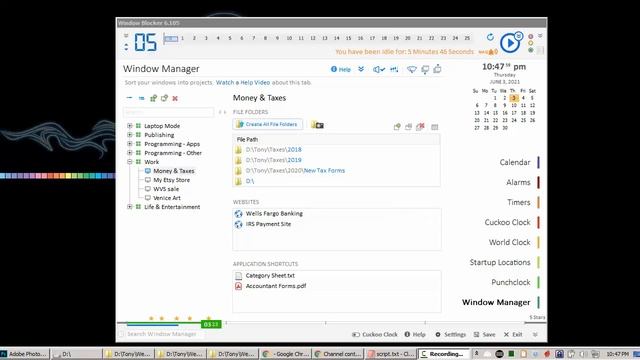
Task: Click the Create All File Folders button
Action: [267, 124]
